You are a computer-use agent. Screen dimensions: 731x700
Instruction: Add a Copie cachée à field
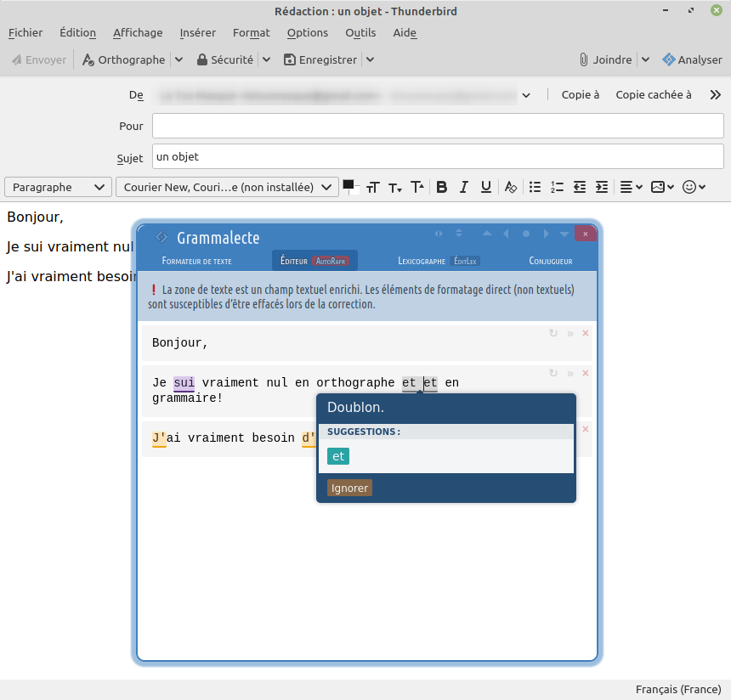pyautogui.click(x=654, y=94)
